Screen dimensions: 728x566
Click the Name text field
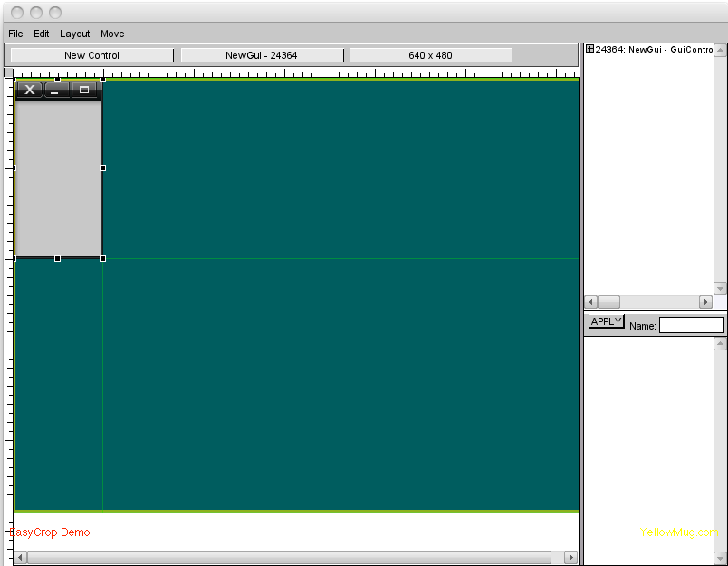point(691,325)
